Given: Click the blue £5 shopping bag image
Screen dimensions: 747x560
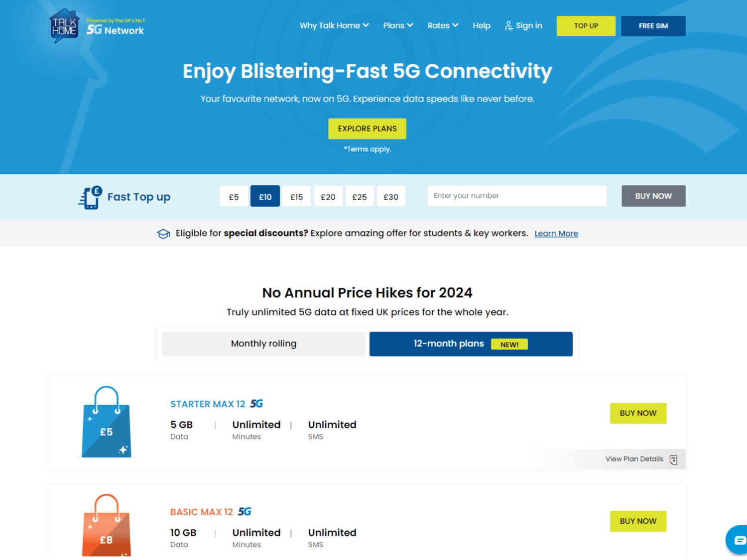Looking at the screenshot, I should (107, 422).
